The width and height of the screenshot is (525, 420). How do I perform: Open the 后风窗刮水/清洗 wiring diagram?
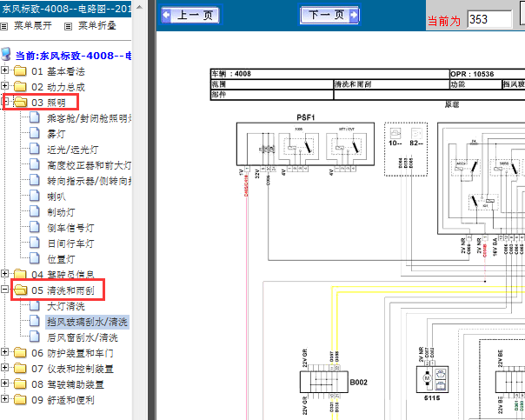83,337
